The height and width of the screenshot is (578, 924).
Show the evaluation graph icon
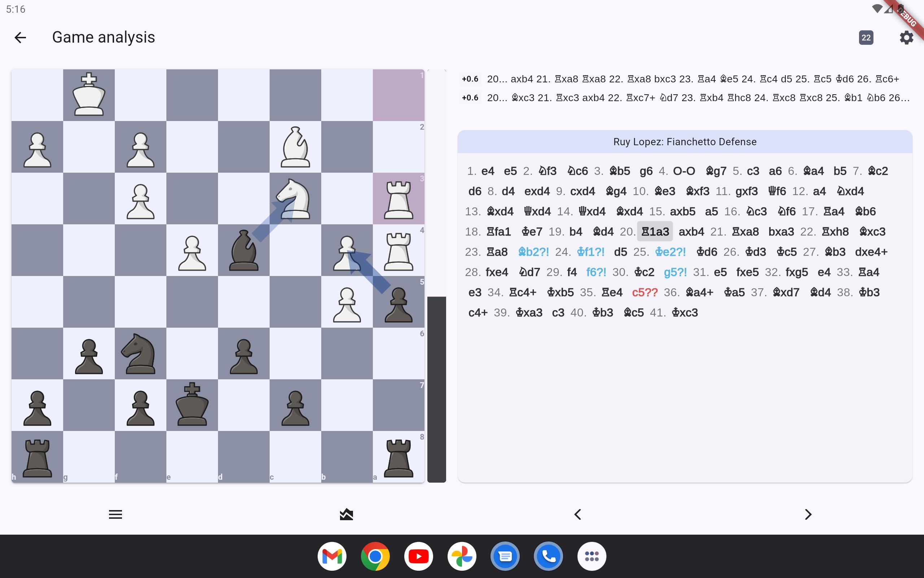coord(346,514)
